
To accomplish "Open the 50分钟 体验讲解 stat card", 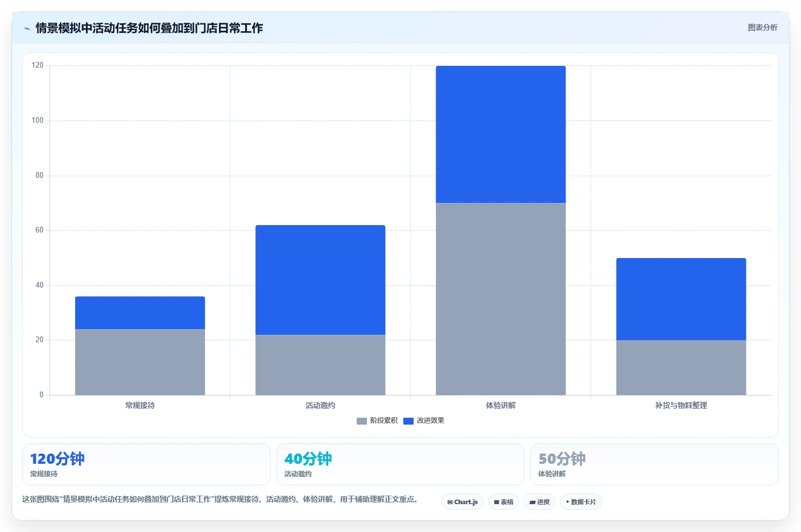I will (654, 464).
